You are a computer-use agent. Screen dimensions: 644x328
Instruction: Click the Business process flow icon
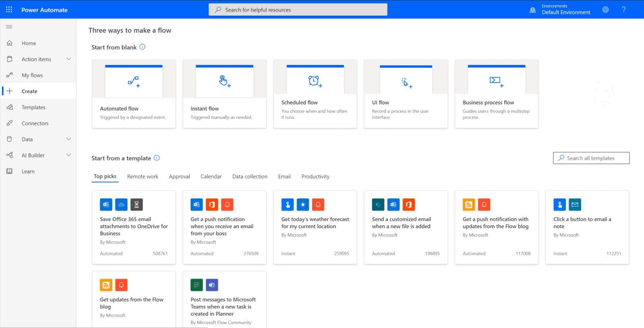click(x=497, y=82)
